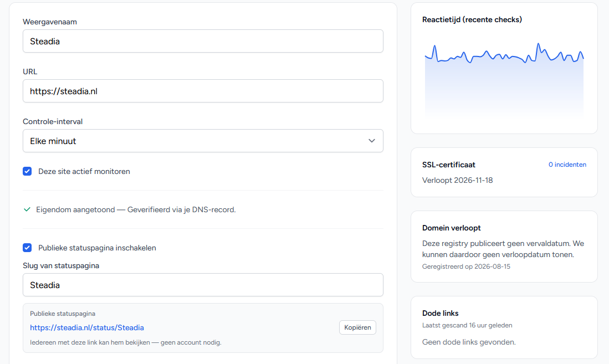Click the Dode links heading
609x364 pixels.
440,313
